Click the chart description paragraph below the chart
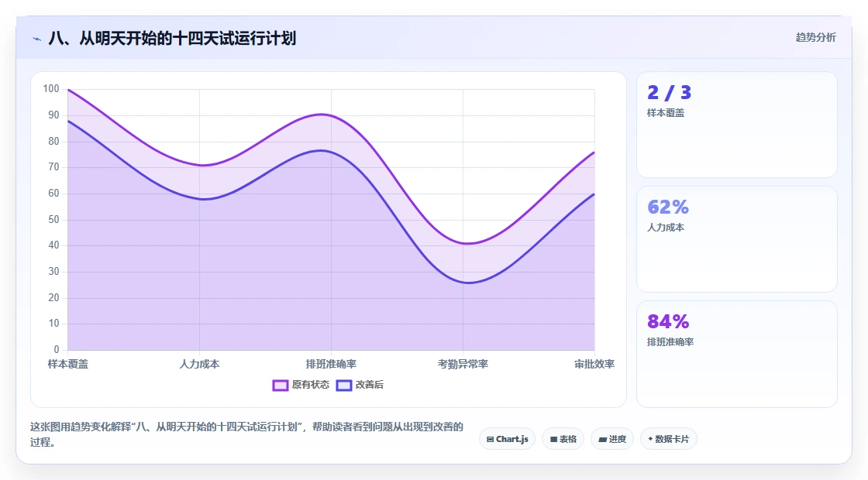The height and width of the screenshot is (480, 868). click(x=247, y=434)
